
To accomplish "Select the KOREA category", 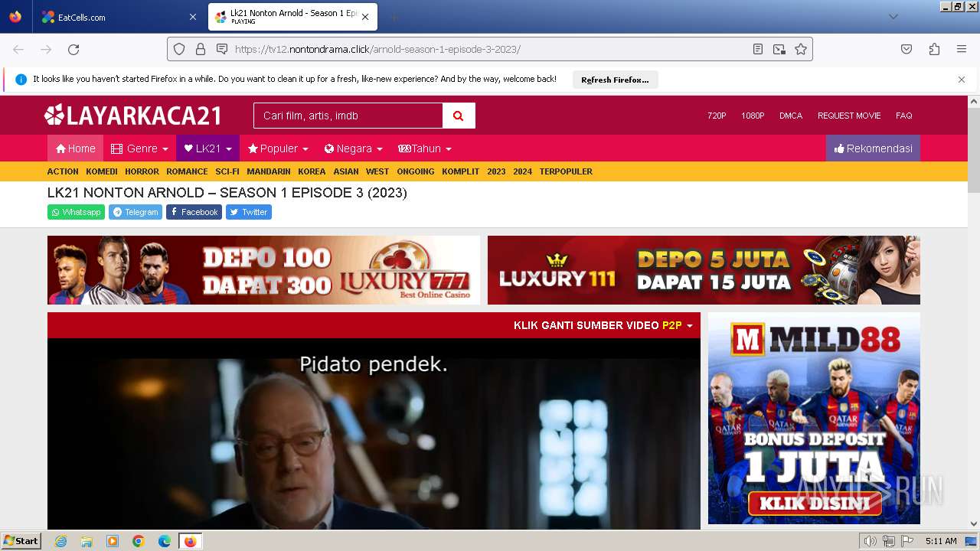I will [312, 171].
